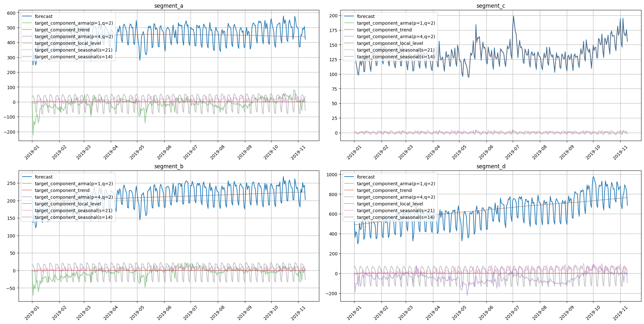Click the 2019-04 x-axis label on segment_b
The height and width of the screenshot is (324, 644).
(x=111, y=312)
